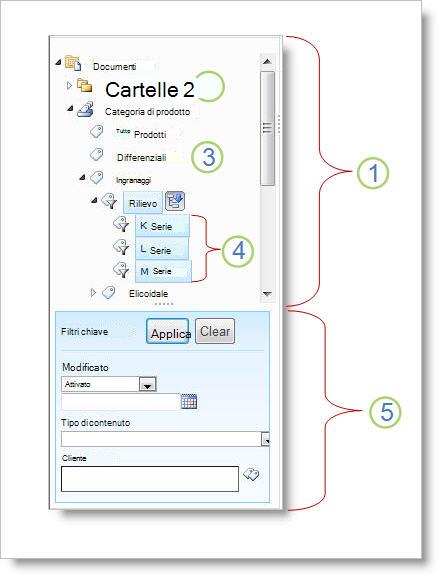The width and height of the screenshot is (438, 575).
Task: Click the Documenti library icon
Action: [x=73, y=63]
